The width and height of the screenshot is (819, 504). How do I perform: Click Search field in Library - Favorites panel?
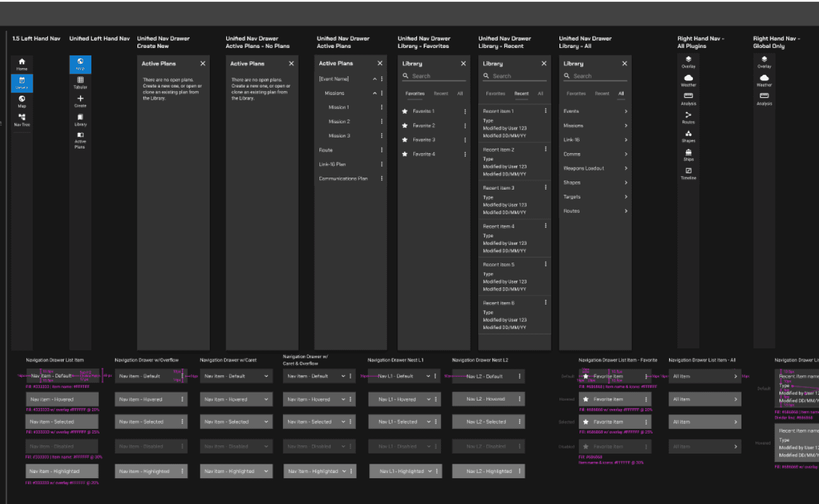tap(434, 76)
